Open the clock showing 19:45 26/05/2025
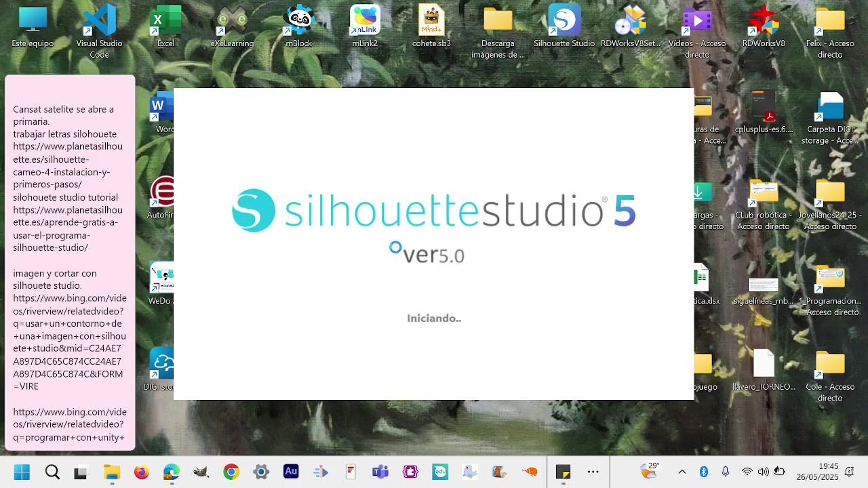This screenshot has height=488, width=868. point(818,472)
